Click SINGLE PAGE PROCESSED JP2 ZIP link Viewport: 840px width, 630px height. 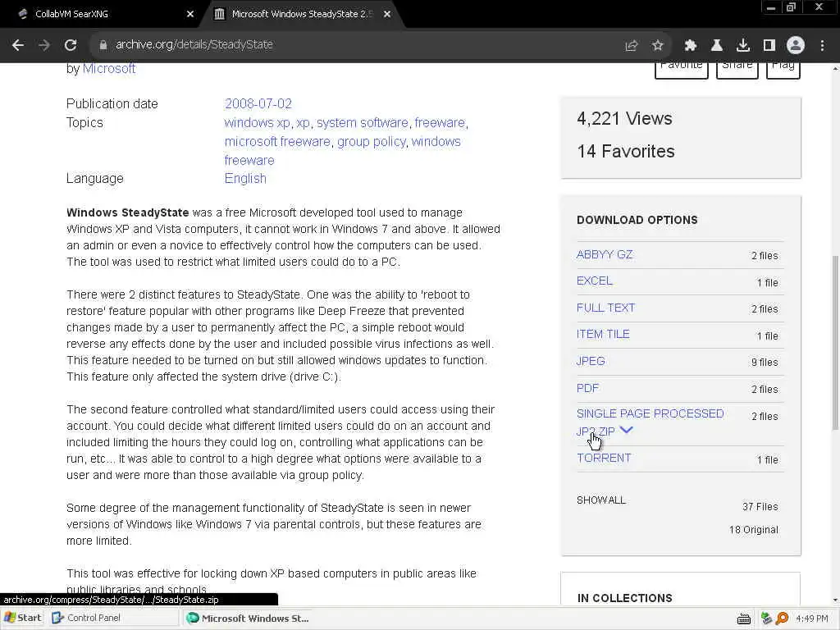click(650, 422)
